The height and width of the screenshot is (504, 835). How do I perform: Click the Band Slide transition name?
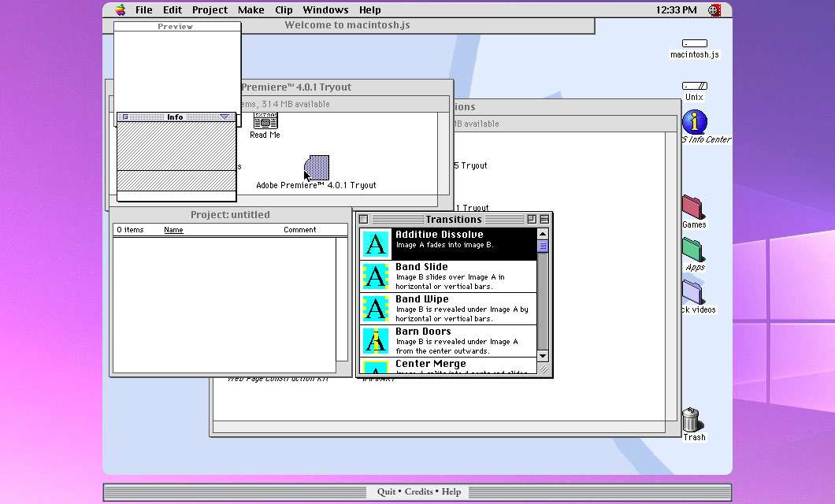421,267
